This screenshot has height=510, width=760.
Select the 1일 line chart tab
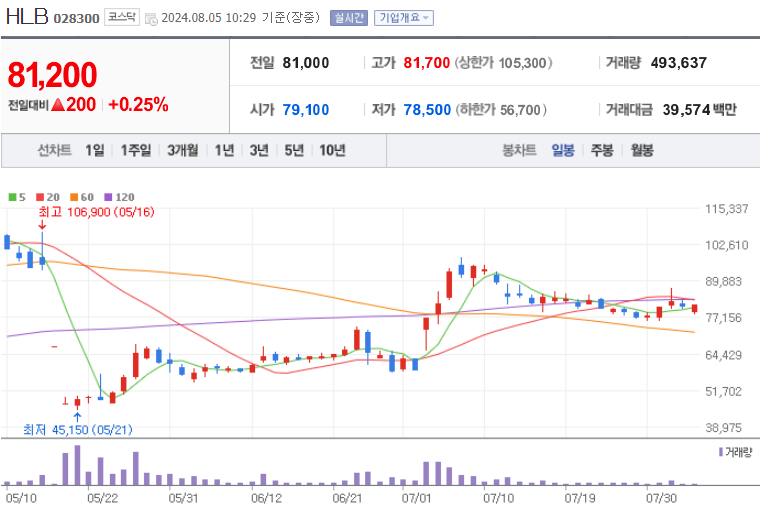tap(95, 150)
